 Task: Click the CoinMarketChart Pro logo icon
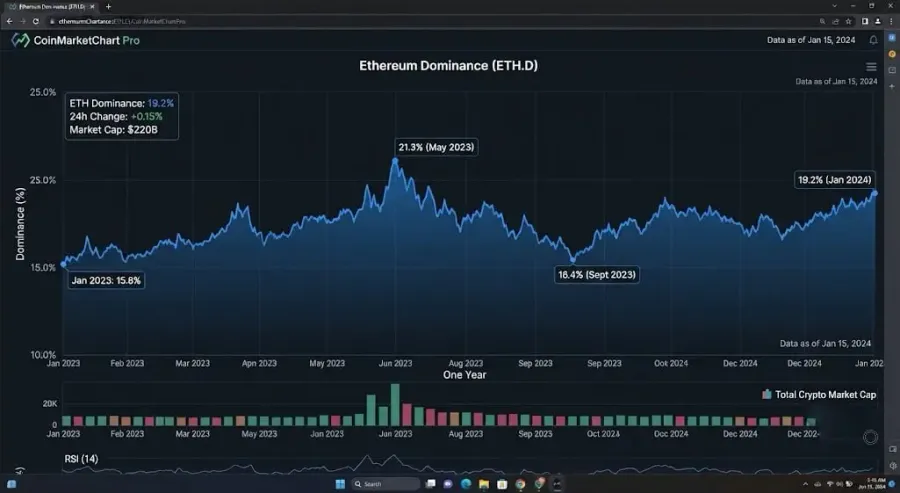pos(21,40)
